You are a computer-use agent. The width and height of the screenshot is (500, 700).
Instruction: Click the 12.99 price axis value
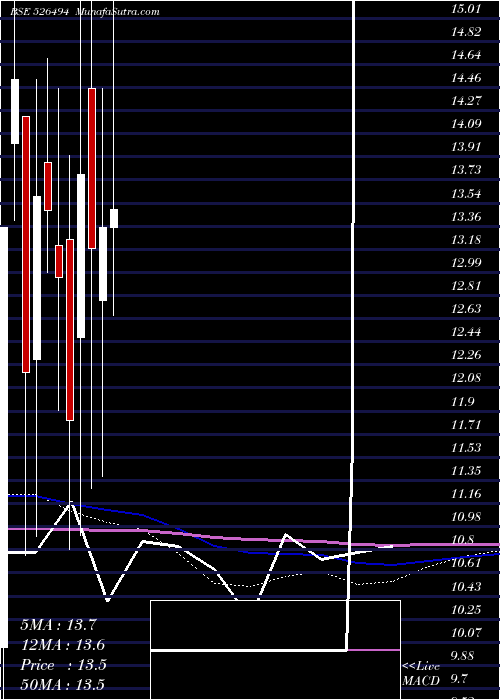click(x=466, y=262)
